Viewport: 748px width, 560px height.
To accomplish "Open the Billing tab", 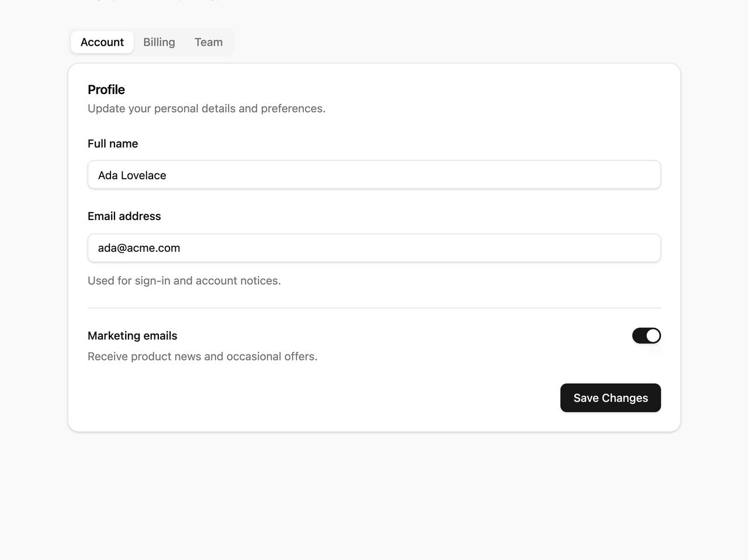I will click(x=159, y=42).
